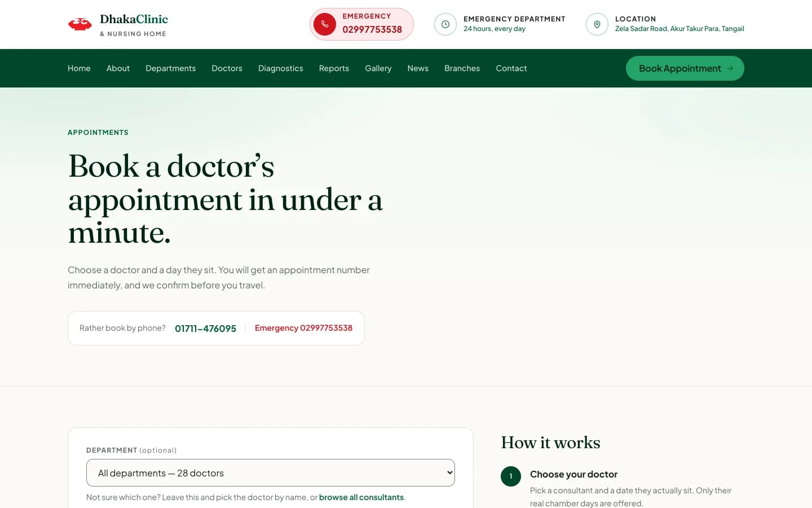Screen dimensions: 812x508
Task: Click the Book Appointment button
Action: (x=685, y=68)
